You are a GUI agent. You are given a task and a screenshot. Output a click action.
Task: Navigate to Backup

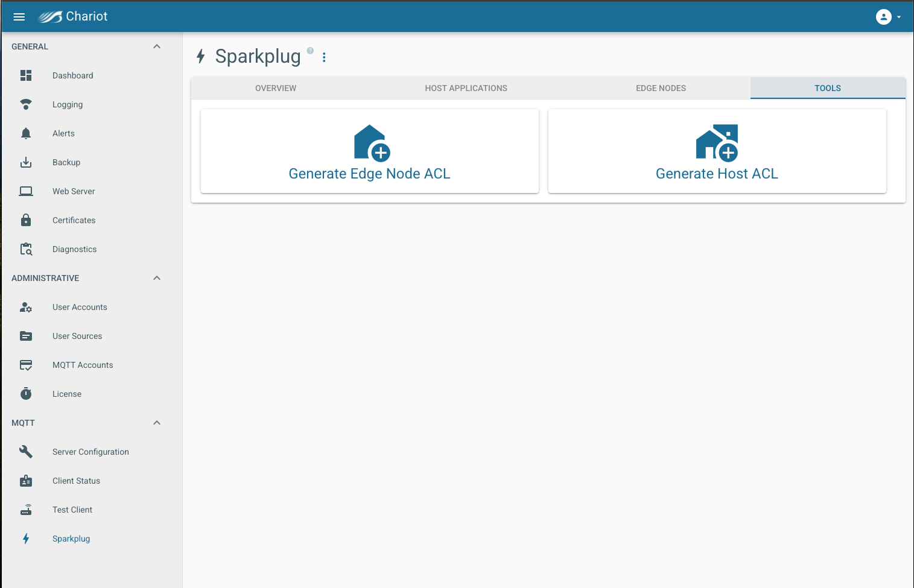click(66, 162)
